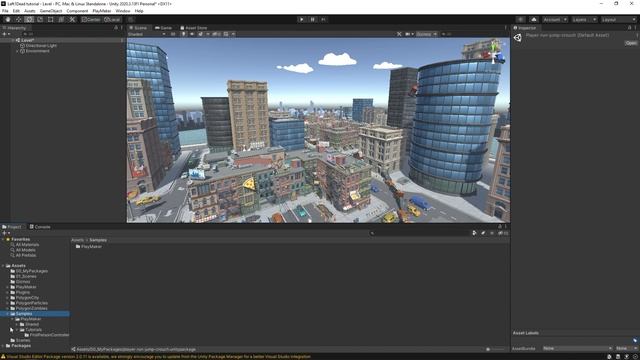The height and width of the screenshot is (360, 640).
Task: Open the scene camera settings icon
Action: pos(409,34)
